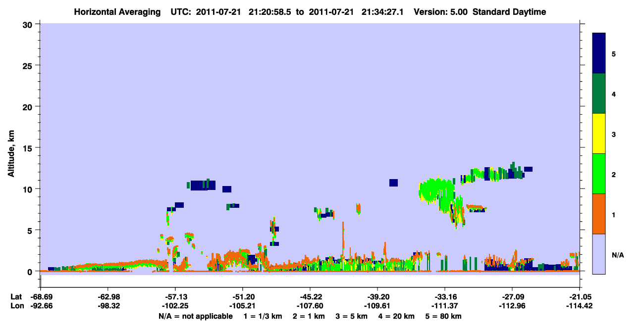Click the dark blue color bar segment labeled 5
The width and height of the screenshot is (644, 330).
click(x=599, y=53)
